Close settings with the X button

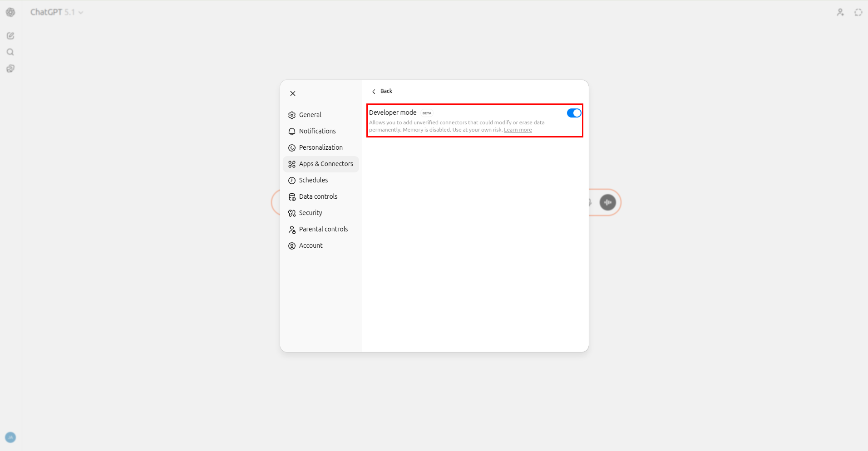[293, 93]
